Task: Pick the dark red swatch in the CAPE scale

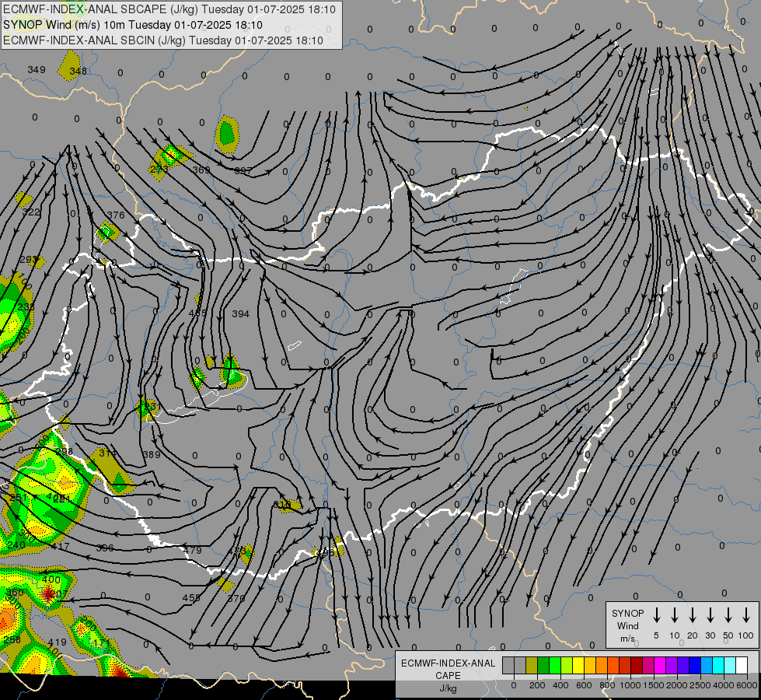Action: [637, 665]
